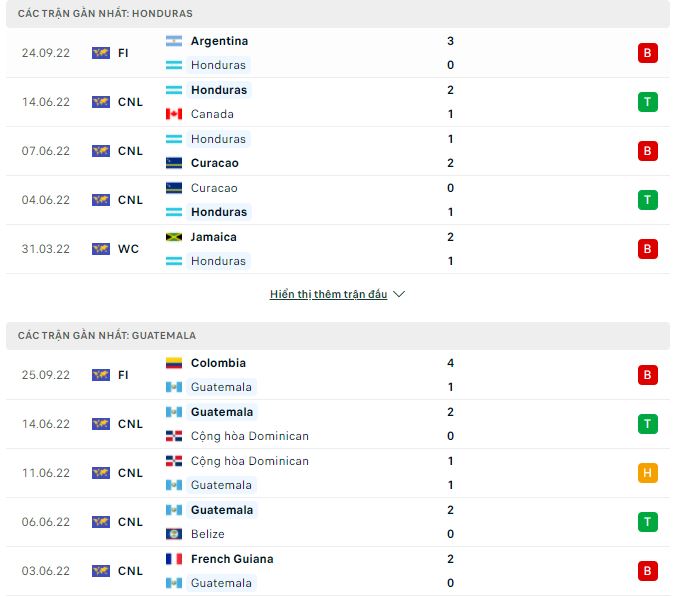This screenshot has width=682, height=597.
Task: Click the Jamaica flag icon
Action: click(174, 237)
